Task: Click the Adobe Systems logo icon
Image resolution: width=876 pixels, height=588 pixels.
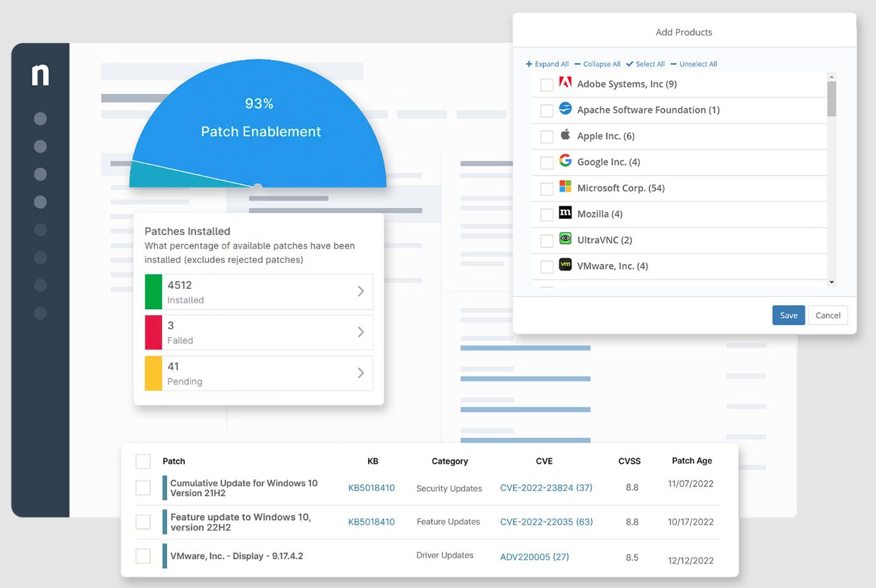Action: 565,83
